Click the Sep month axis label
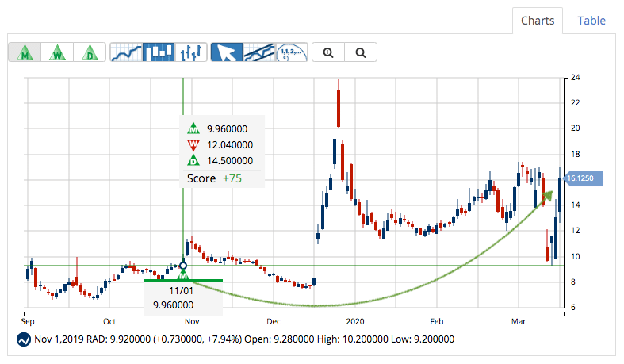Image resolution: width=624 pixels, height=364 pixels. click(28, 321)
